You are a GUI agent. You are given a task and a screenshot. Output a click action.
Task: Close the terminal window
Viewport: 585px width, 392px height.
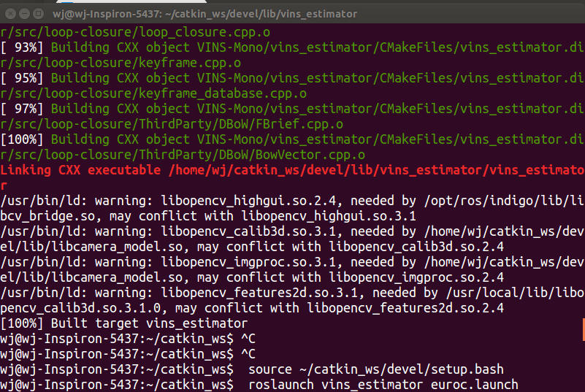point(10,14)
